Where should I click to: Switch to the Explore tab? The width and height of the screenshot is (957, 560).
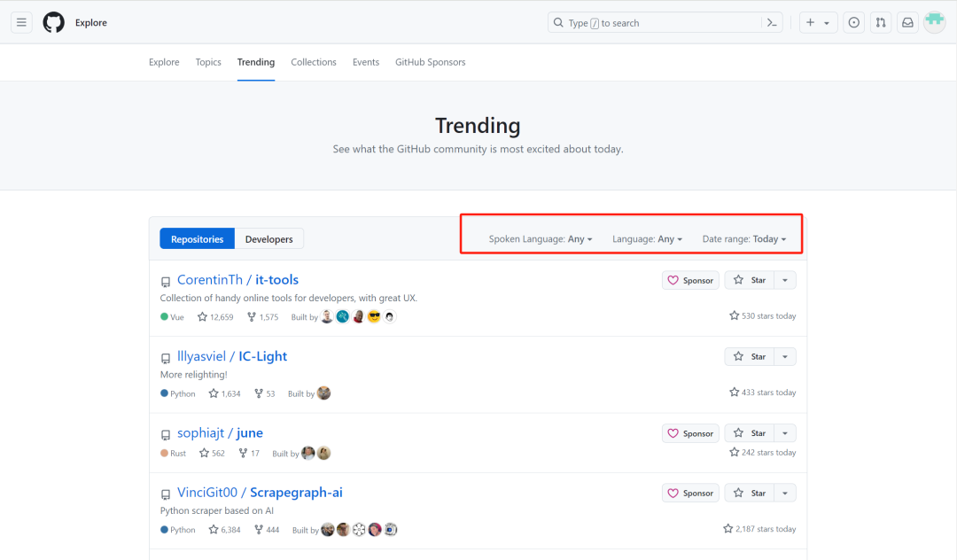click(x=164, y=62)
